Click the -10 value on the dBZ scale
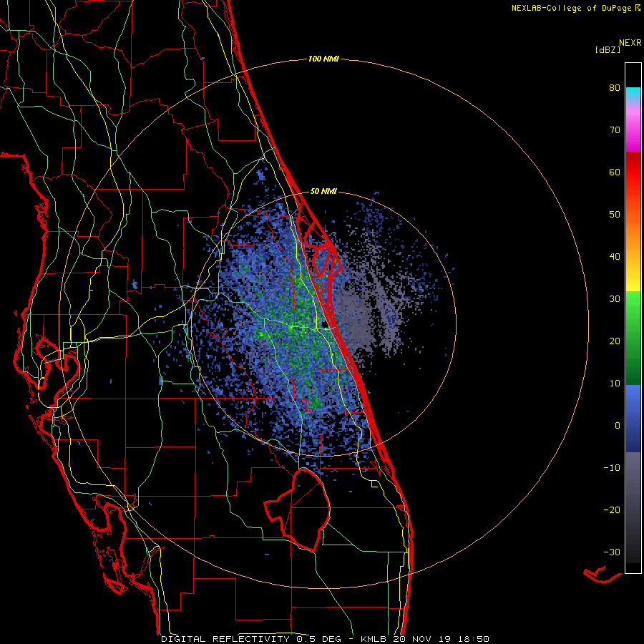Screen dimensions: 644x644 (x=612, y=468)
